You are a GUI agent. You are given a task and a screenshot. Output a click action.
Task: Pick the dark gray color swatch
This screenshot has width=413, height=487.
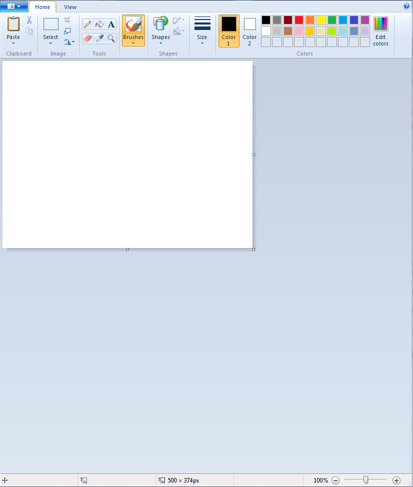pyautogui.click(x=277, y=20)
